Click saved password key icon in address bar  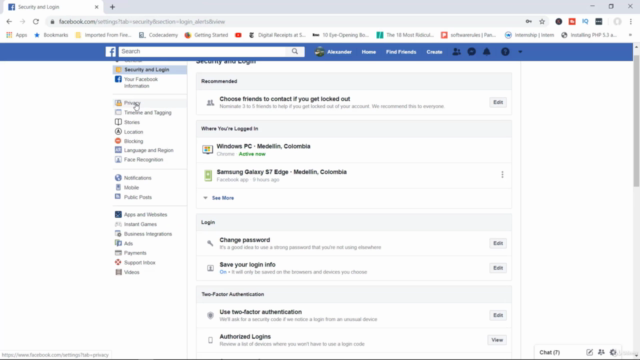pos(529,22)
